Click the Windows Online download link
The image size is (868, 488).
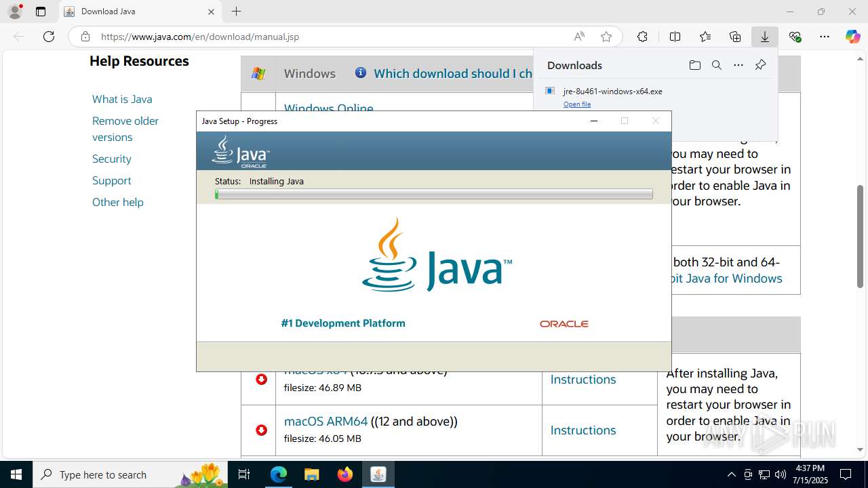(x=329, y=107)
